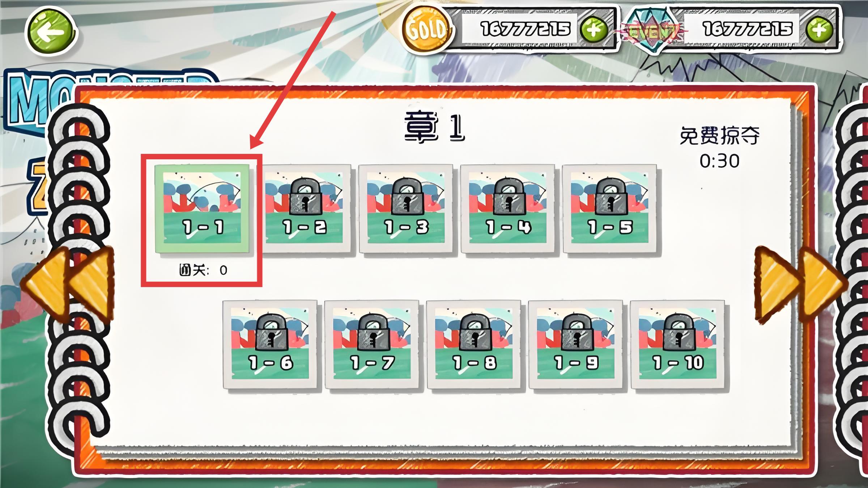
Task: Click the gold amount 16777215 field
Action: click(525, 29)
